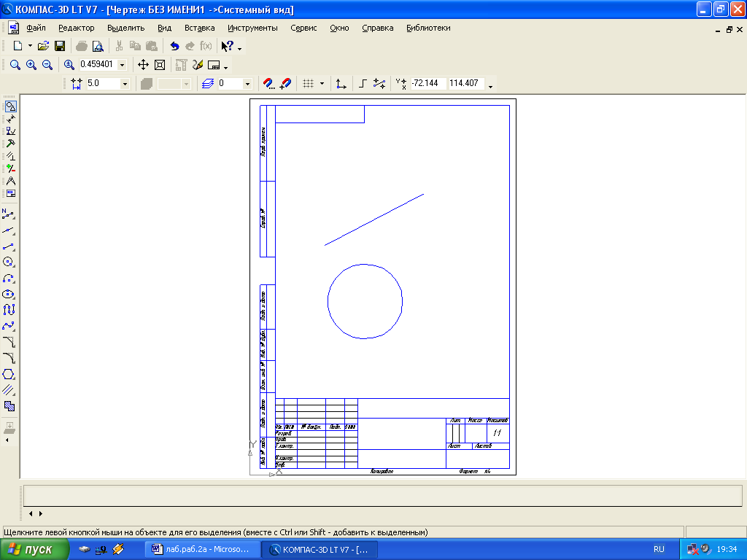Show the entire sheet
This screenshot has height=560, width=747.
pyautogui.click(x=160, y=65)
